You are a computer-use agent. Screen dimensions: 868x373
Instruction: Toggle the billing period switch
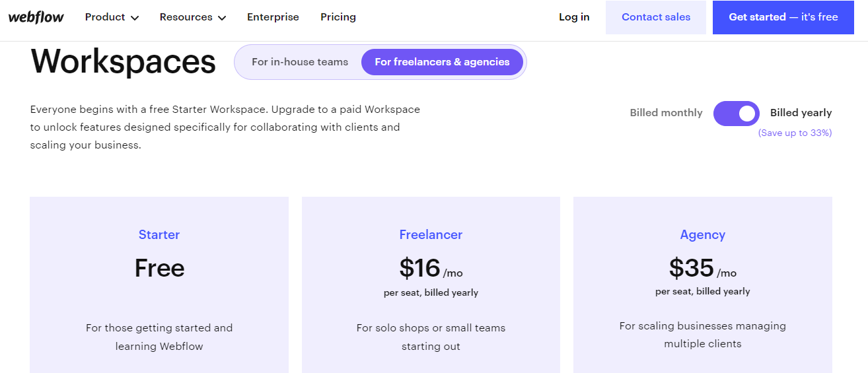click(x=737, y=113)
